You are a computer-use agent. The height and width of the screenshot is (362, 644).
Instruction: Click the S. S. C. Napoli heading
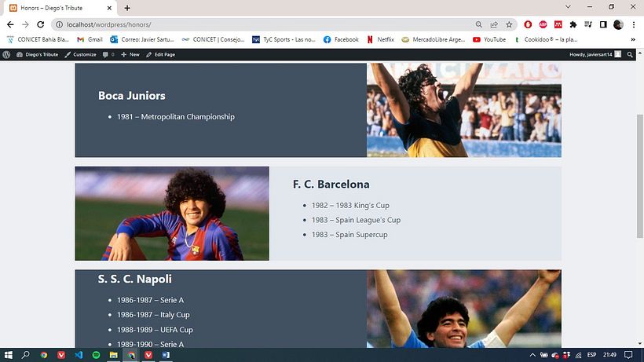coord(135,279)
